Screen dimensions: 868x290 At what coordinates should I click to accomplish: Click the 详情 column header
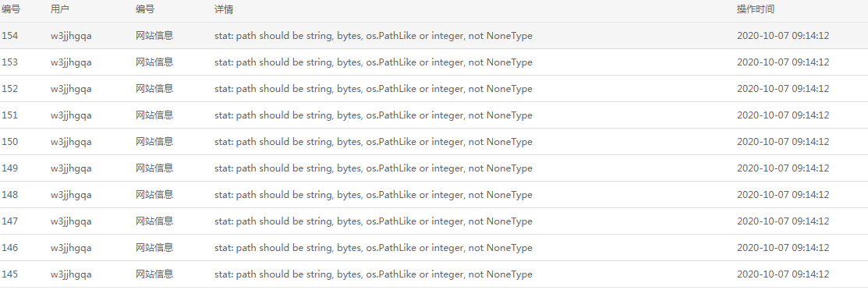click(x=224, y=9)
